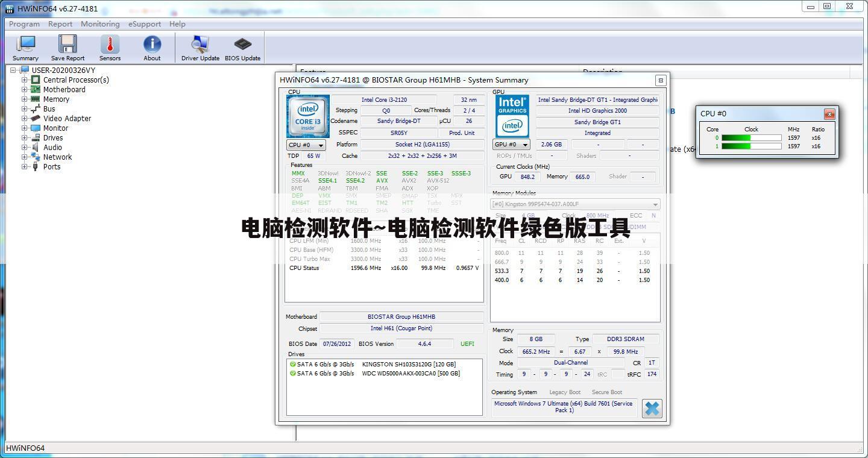Open the Summary toolbar icon
This screenshot has width=868, height=458.
coord(25,45)
